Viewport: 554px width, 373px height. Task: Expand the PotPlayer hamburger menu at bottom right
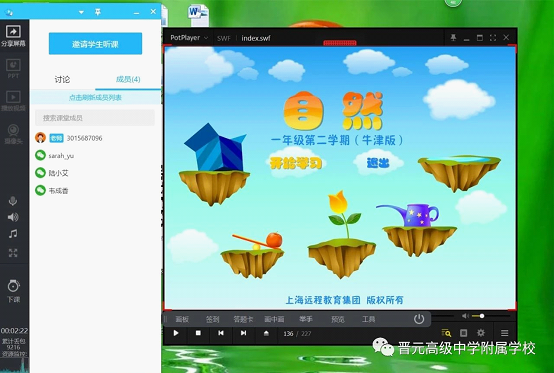tap(505, 333)
